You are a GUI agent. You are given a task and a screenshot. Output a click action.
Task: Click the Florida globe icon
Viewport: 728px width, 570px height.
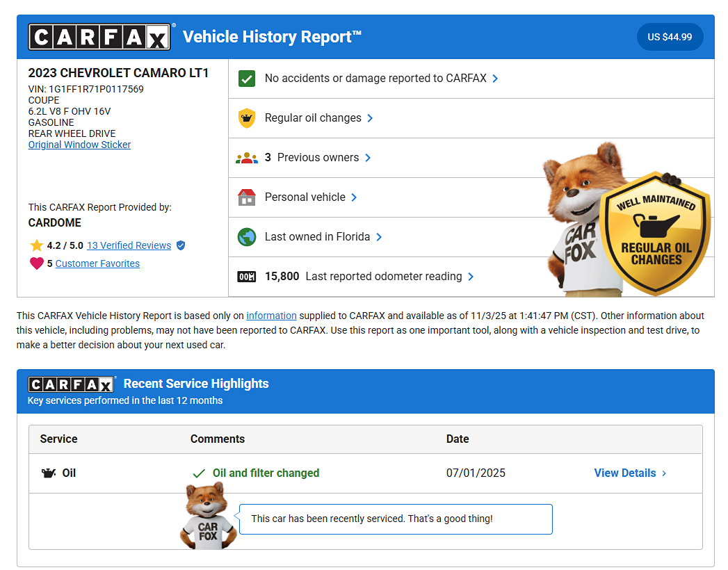click(x=246, y=237)
